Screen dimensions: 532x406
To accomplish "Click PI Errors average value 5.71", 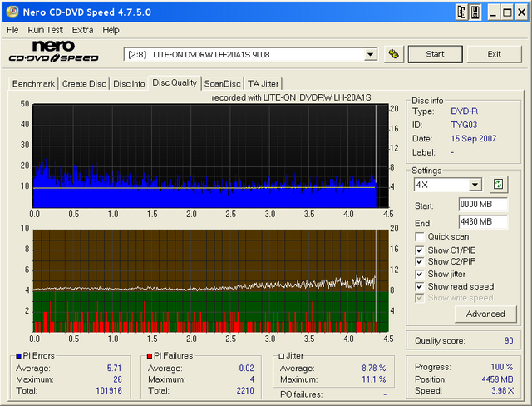I will click(114, 368).
